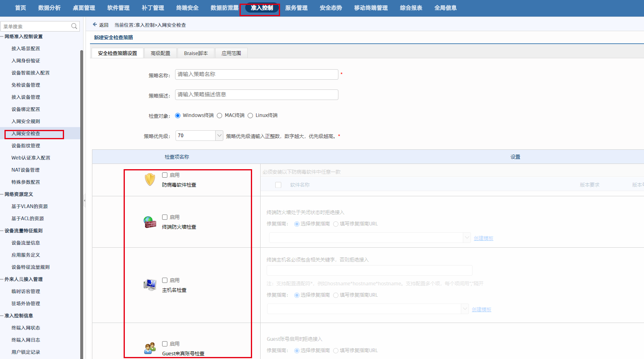
Task: Choose 填写修复指南URL under firewall check
Action: click(336, 224)
